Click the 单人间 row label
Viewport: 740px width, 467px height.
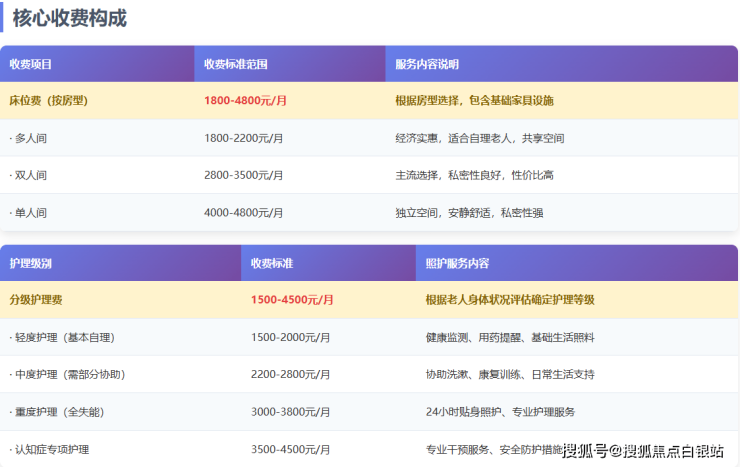(x=29, y=212)
